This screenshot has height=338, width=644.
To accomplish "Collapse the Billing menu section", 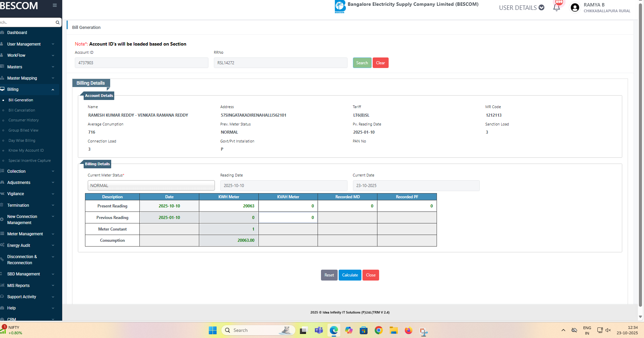I will (27, 89).
